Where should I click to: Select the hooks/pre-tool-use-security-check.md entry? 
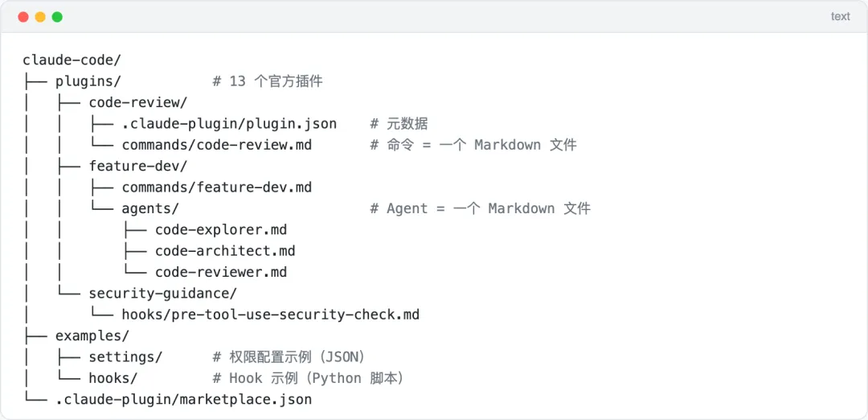pyautogui.click(x=270, y=315)
